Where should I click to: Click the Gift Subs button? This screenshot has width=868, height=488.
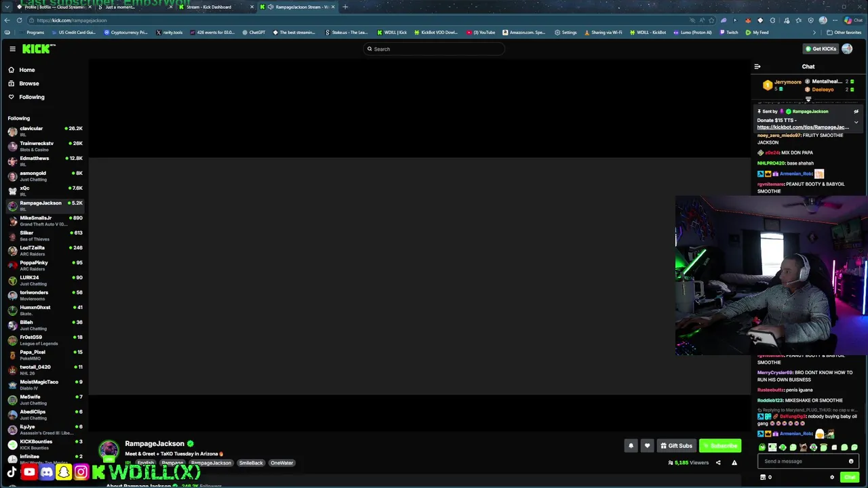pos(676,445)
